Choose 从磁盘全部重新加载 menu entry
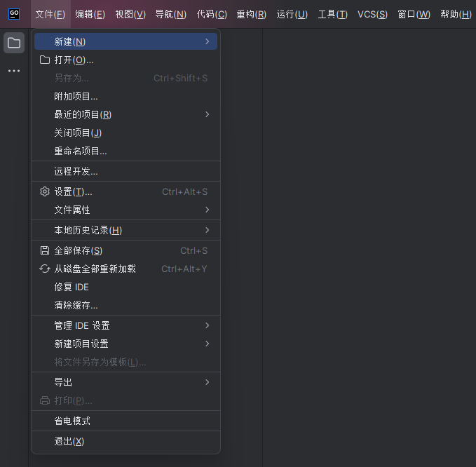The image size is (476, 467). coord(125,269)
